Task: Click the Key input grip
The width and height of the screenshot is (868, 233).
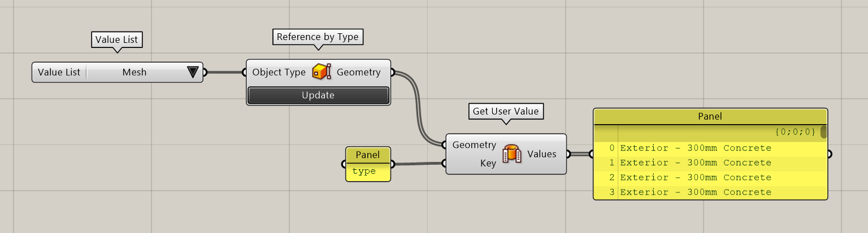Action: click(x=444, y=164)
